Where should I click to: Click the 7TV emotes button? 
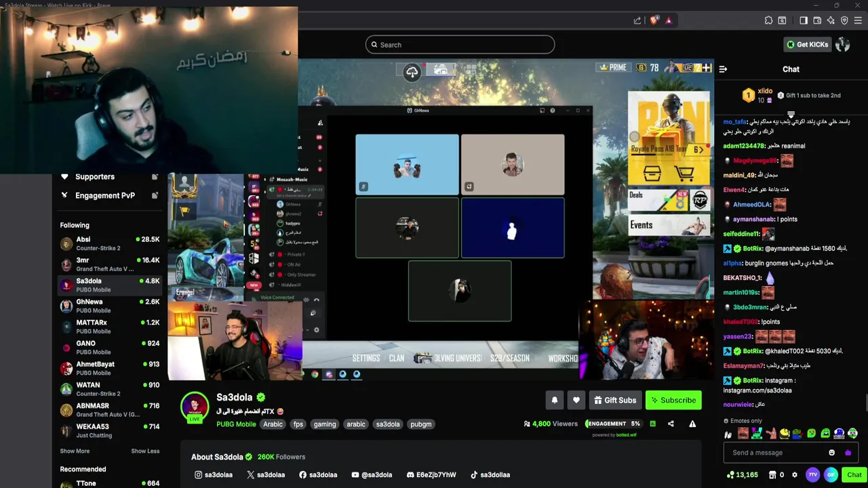pyautogui.click(x=812, y=475)
